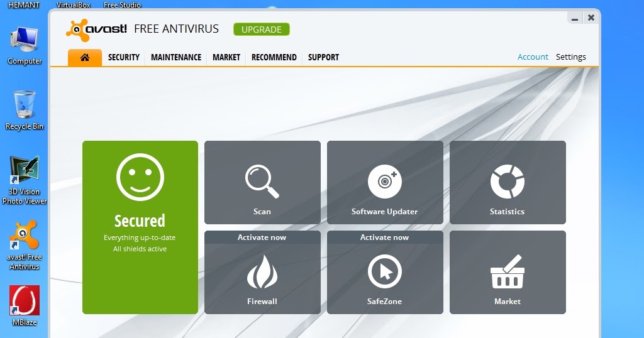Screen dimensions: 644x338
Task: Click the avast! logo in header
Action: 96,30
